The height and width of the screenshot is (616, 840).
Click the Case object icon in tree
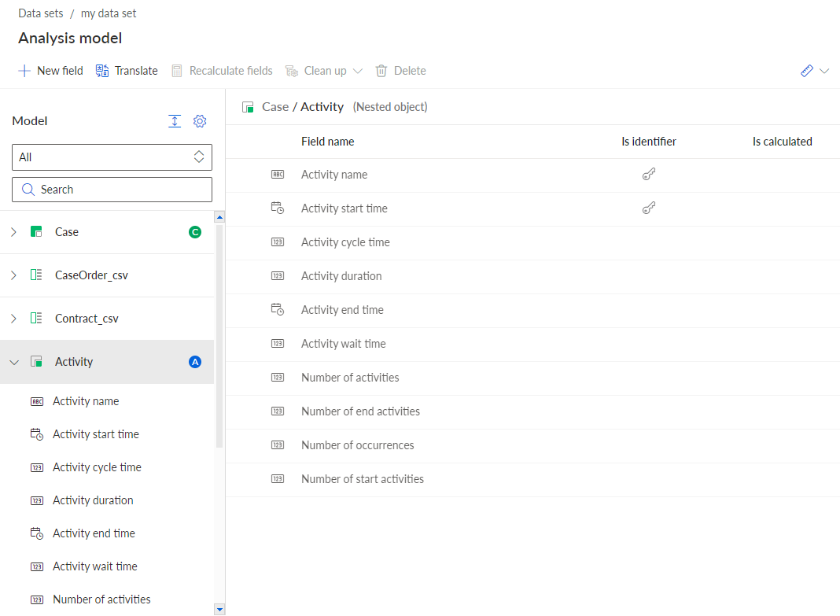36,232
